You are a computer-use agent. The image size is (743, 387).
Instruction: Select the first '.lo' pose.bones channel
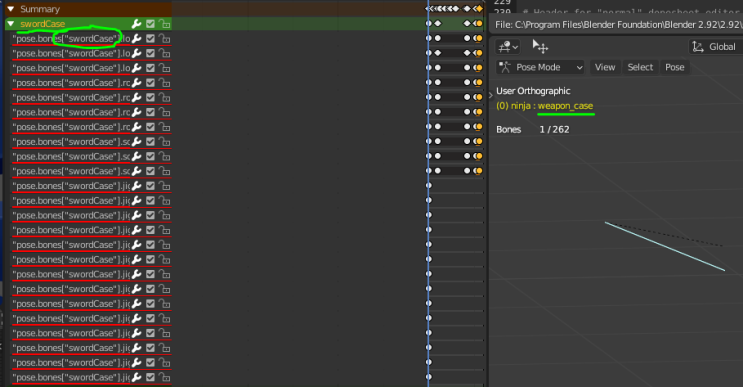(x=71, y=39)
